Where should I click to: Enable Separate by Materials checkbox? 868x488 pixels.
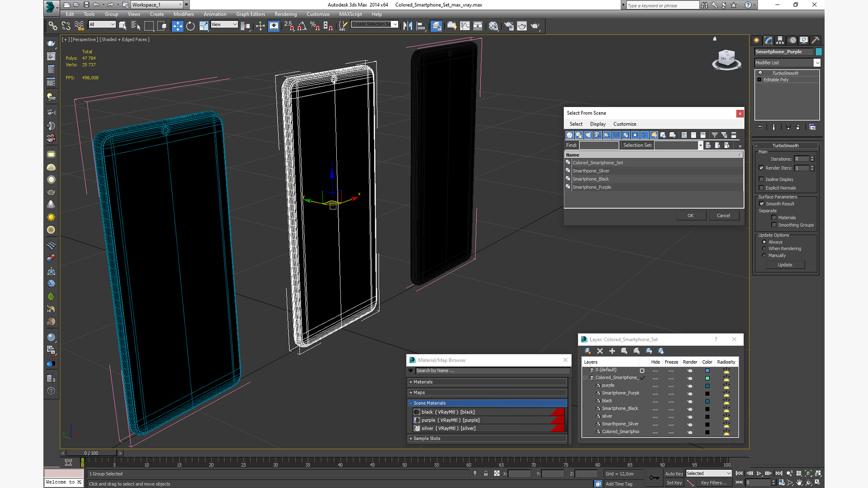(x=774, y=217)
